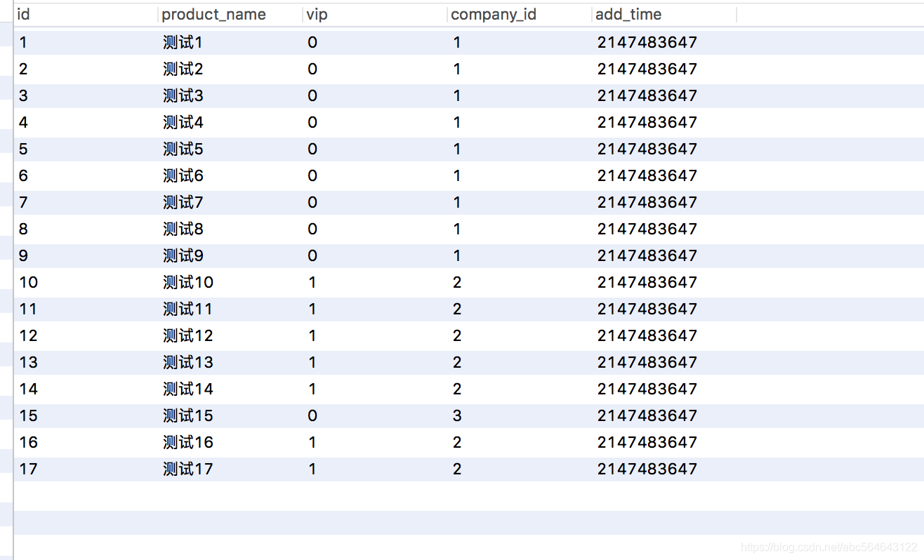This screenshot has width=924, height=560.
Task: Select the 测试5 product cell
Action: point(183,149)
